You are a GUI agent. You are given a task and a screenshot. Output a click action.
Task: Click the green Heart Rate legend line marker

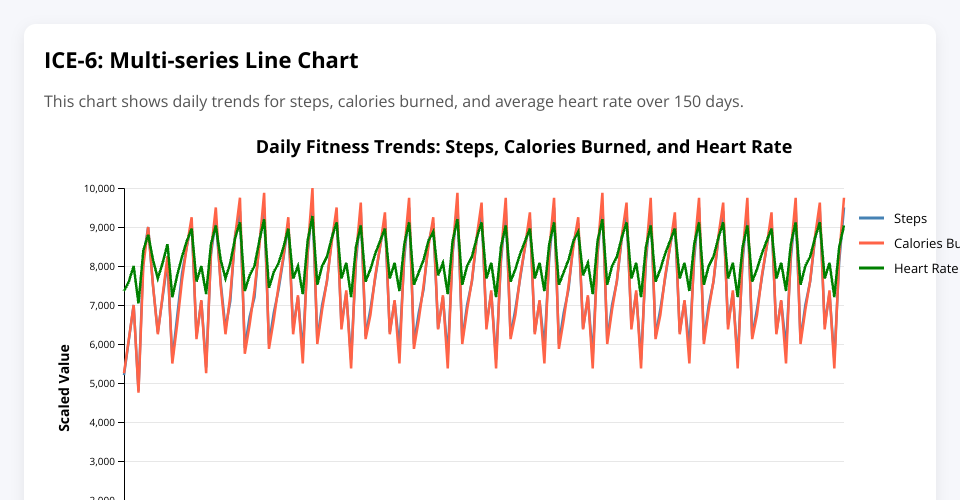point(873,268)
